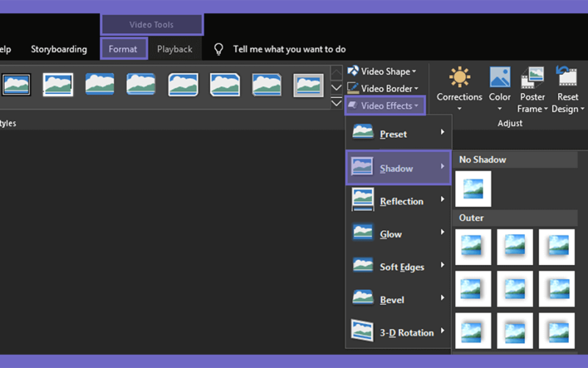Click the video styles gallery down arrow
The image size is (588, 368).
pos(337,88)
